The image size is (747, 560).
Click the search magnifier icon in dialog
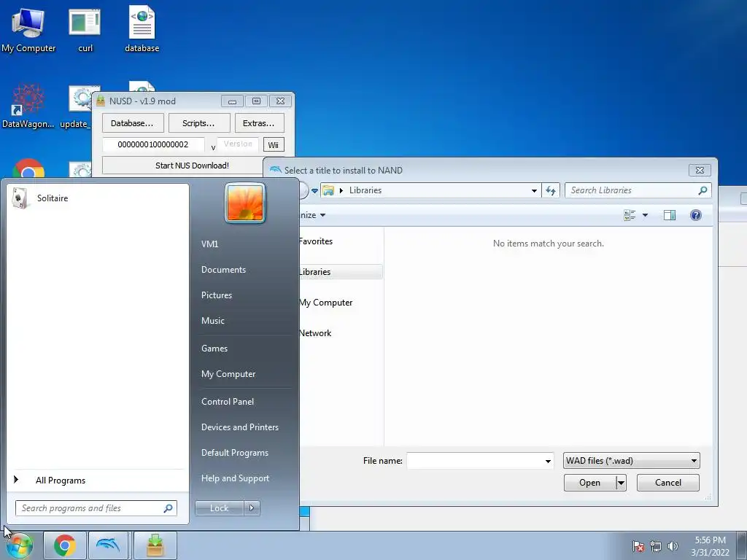click(x=703, y=190)
